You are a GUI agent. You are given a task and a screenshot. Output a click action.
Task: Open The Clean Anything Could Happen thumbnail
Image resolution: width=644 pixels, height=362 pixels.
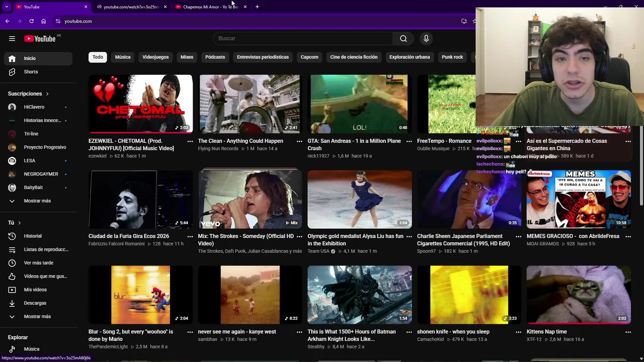click(250, 104)
